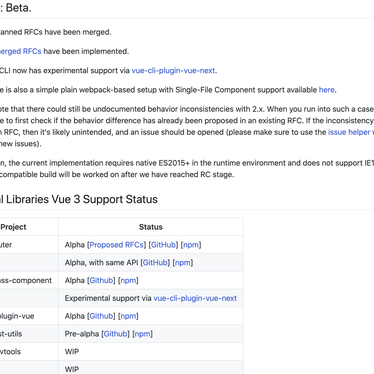
Task: Open GitHub link in the router row
Action: [x=163, y=245]
